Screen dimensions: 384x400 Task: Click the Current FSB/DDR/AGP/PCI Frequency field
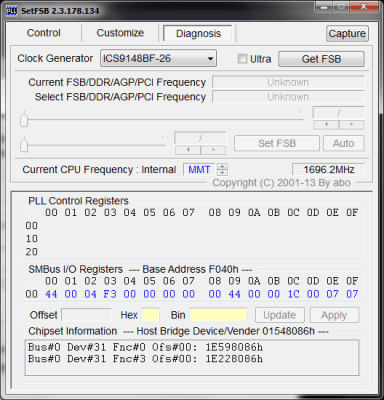288,82
